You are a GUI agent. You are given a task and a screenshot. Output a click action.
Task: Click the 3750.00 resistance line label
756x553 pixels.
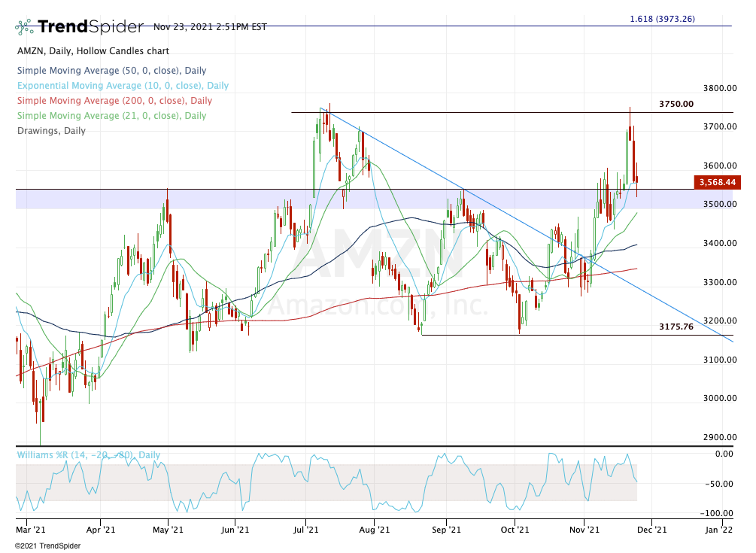pos(676,104)
